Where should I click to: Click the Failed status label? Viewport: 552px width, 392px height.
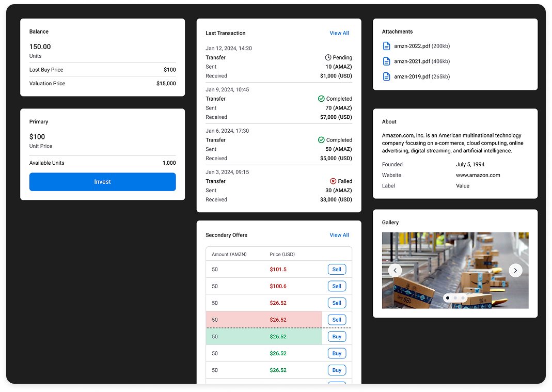pos(344,181)
